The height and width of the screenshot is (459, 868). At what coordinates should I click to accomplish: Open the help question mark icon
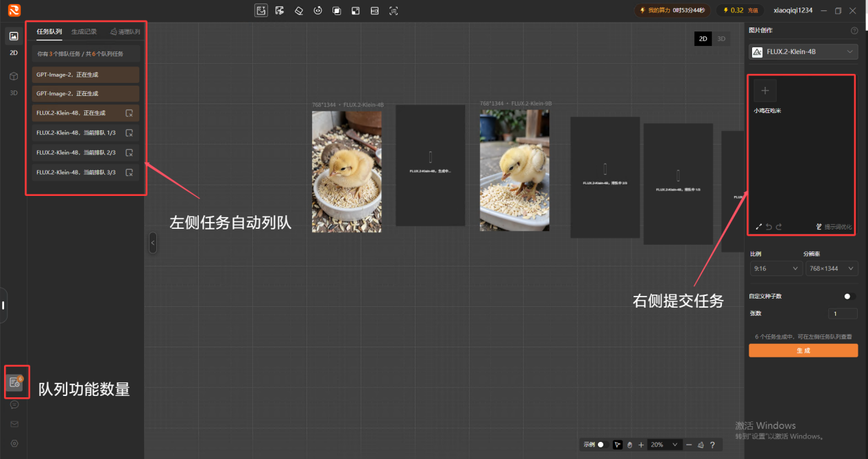[712, 445]
